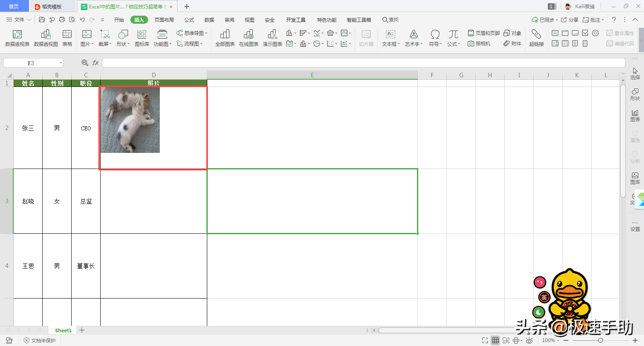Insert an 对象 object

click(512, 33)
